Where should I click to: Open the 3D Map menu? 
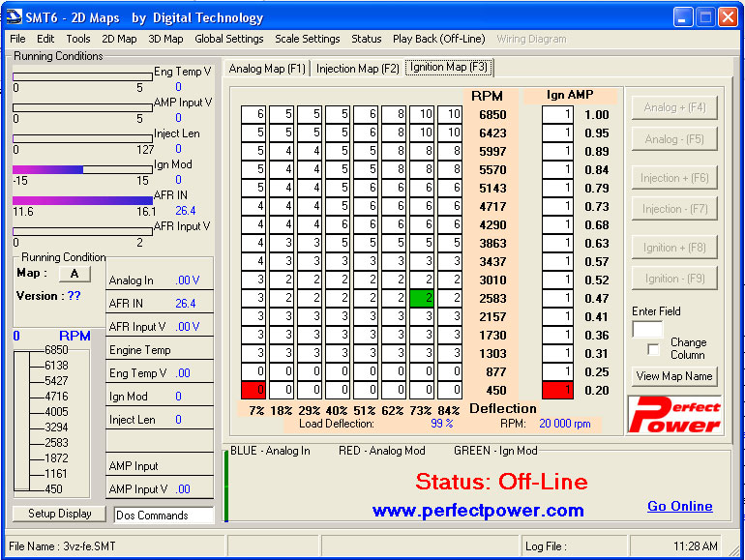(x=165, y=39)
